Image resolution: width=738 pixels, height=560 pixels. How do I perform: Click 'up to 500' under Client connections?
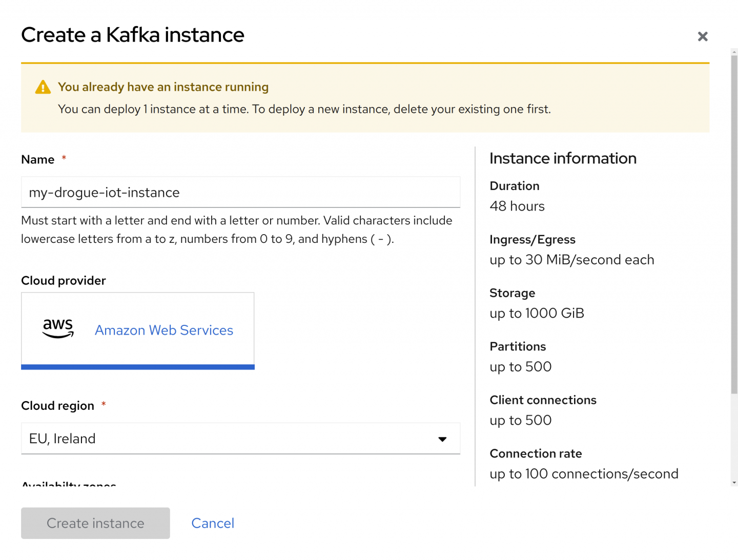(520, 420)
